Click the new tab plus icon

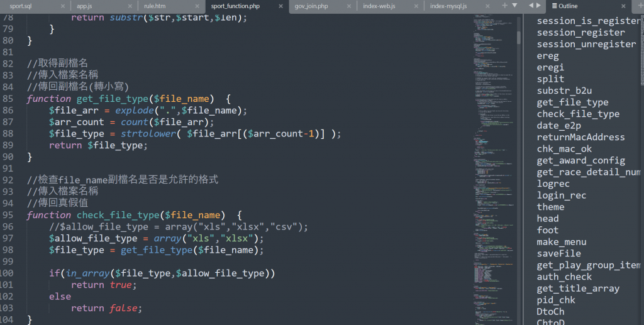point(505,5)
